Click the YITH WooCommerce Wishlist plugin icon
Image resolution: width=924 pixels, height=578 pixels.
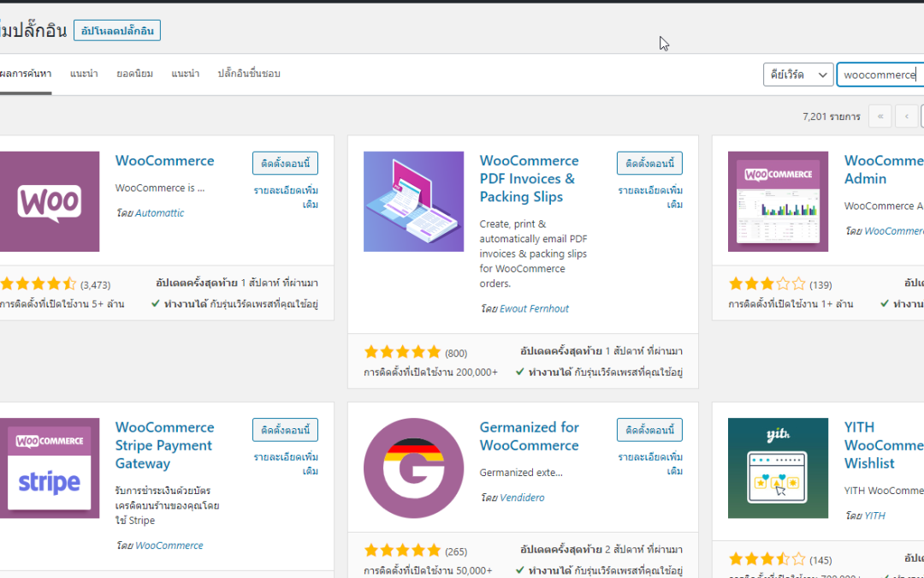(x=778, y=468)
